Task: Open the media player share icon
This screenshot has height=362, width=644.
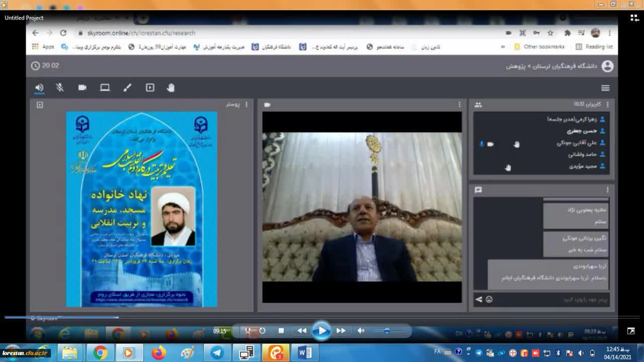Action: point(150,88)
